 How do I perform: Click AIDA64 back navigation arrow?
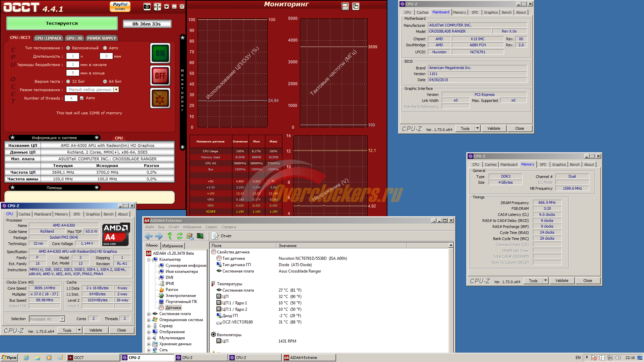[149, 236]
